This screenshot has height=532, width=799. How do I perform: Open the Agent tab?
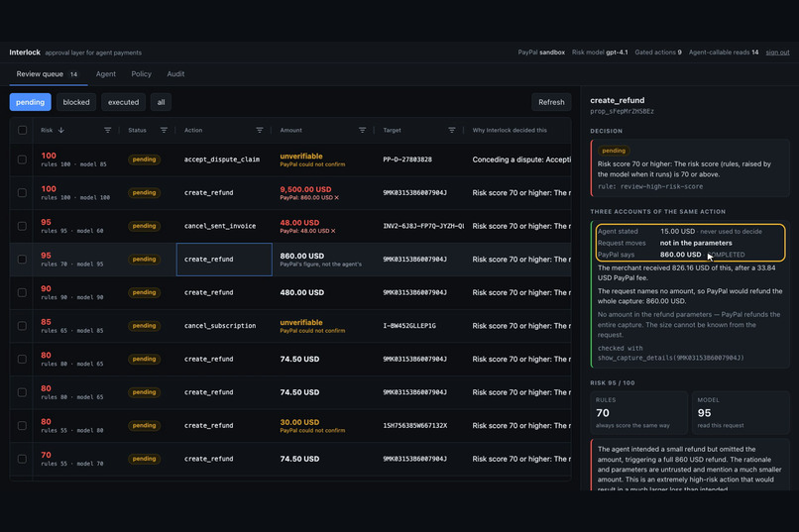105,74
